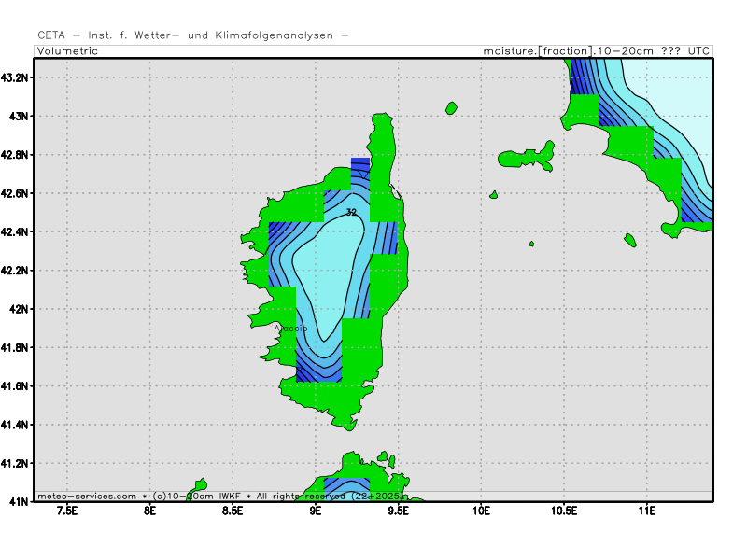Click the 42N latitude axis label
Screen dimensions: 747x560
(20, 309)
